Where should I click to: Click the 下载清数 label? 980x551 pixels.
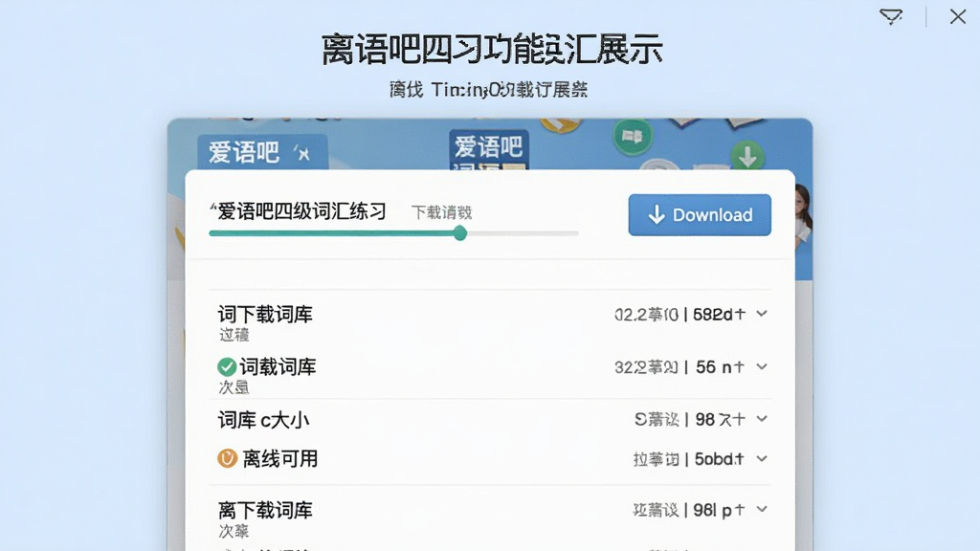(x=442, y=212)
